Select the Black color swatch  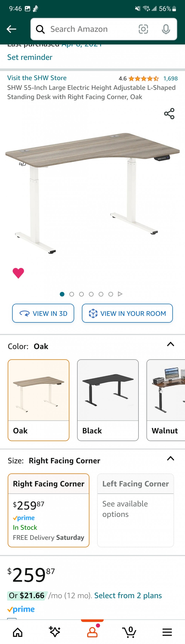tap(108, 400)
